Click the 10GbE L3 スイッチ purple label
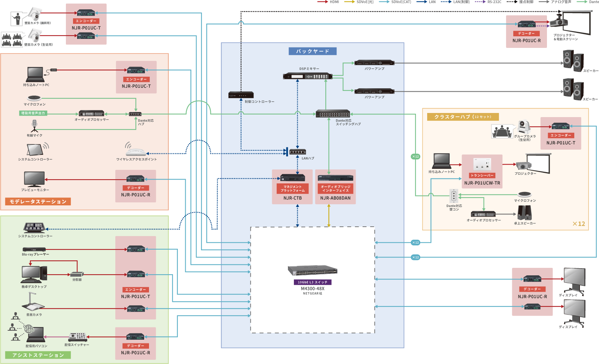 coord(313,282)
